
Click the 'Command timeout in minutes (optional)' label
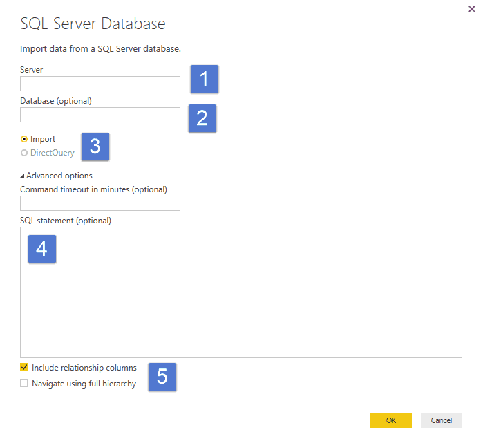pyautogui.click(x=94, y=189)
